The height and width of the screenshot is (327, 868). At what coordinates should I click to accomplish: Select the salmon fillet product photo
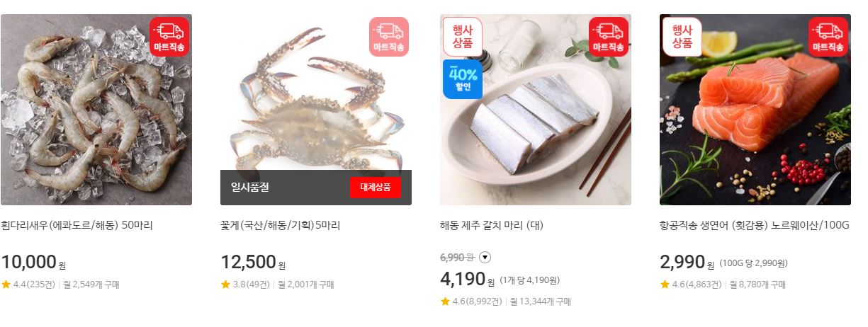(x=755, y=110)
